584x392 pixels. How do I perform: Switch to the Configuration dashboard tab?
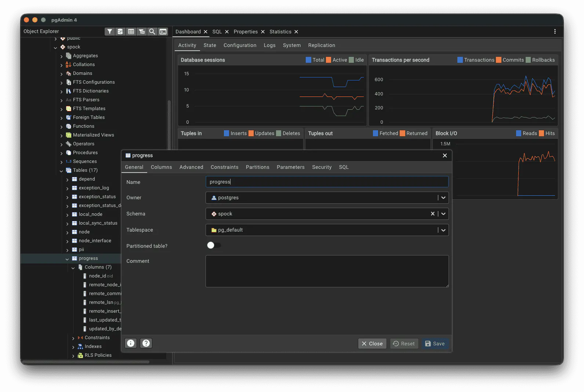coord(240,45)
